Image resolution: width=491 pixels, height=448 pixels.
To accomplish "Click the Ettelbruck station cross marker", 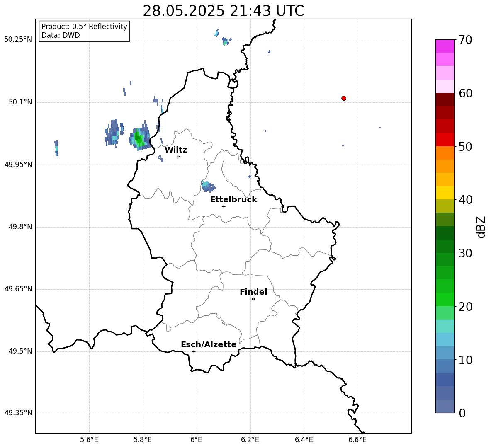I will (x=224, y=206).
